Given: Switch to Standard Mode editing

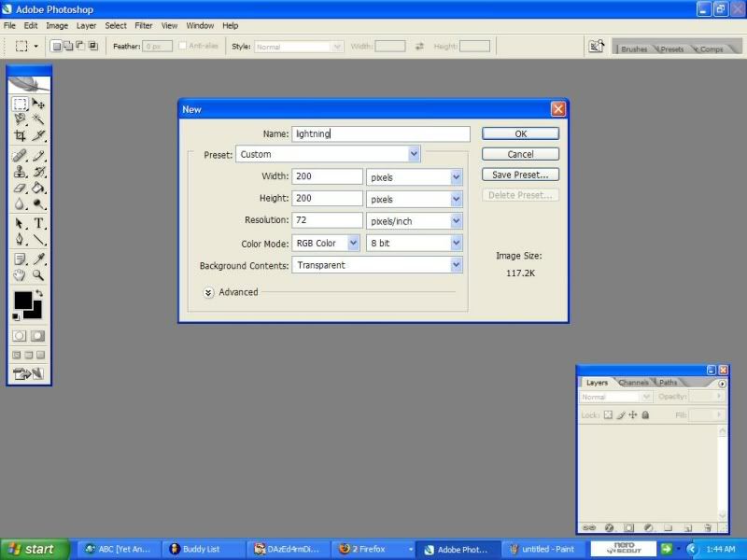Looking at the screenshot, I should pyautogui.click(x=20, y=336).
